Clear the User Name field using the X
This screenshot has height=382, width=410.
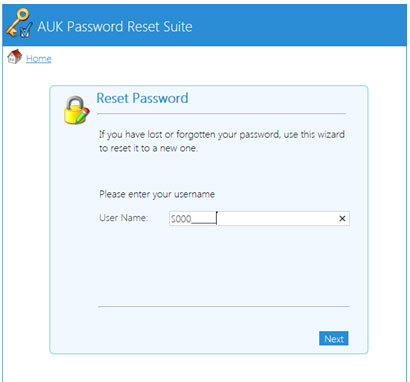[x=342, y=219]
